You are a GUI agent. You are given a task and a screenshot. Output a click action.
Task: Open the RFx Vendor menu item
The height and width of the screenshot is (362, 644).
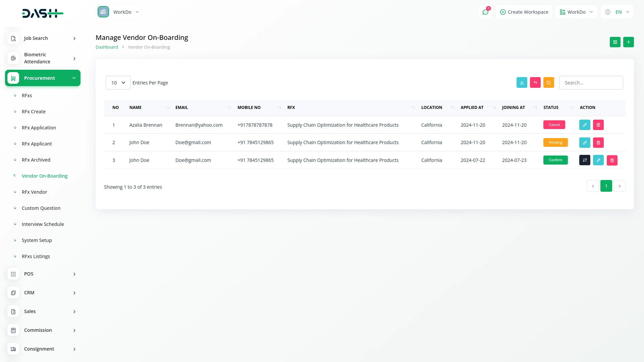(x=34, y=192)
